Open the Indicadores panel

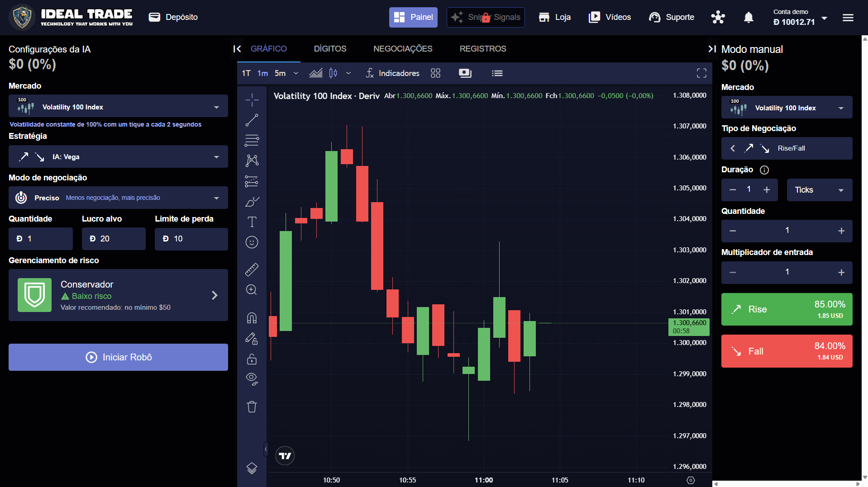(x=392, y=73)
